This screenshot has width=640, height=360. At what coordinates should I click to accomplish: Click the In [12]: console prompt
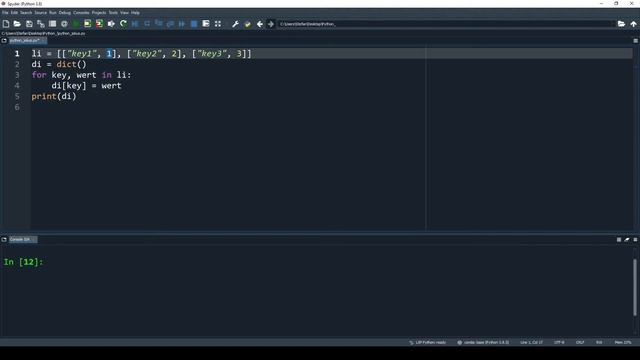tap(23, 262)
